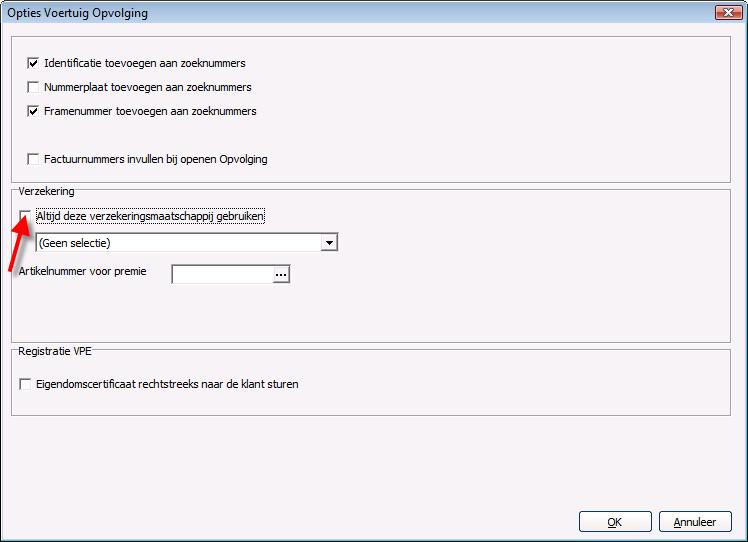Close the Opties Voertuig Opvolging dialog
The width and height of the screenshot is (748, 542).
click(x=728, y=12)
